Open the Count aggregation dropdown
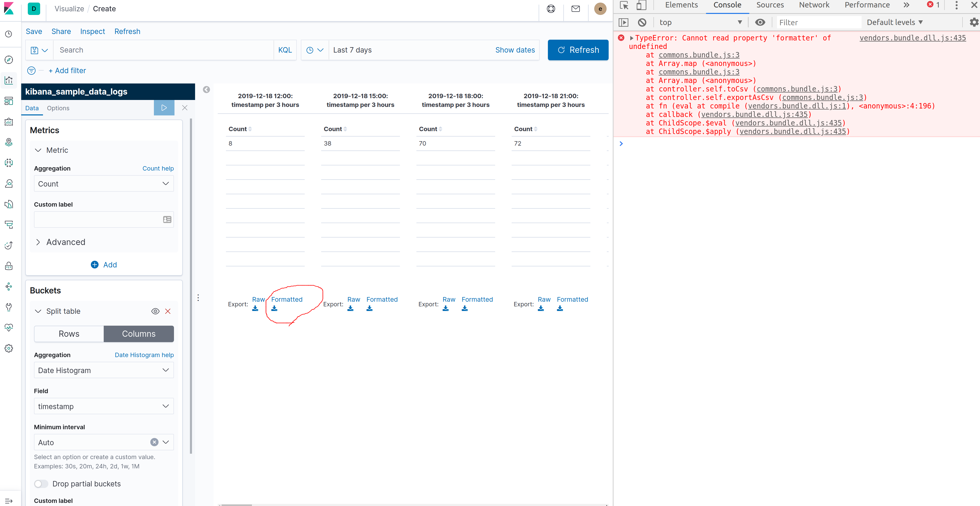980x506 pixels. tap(103, 183)
